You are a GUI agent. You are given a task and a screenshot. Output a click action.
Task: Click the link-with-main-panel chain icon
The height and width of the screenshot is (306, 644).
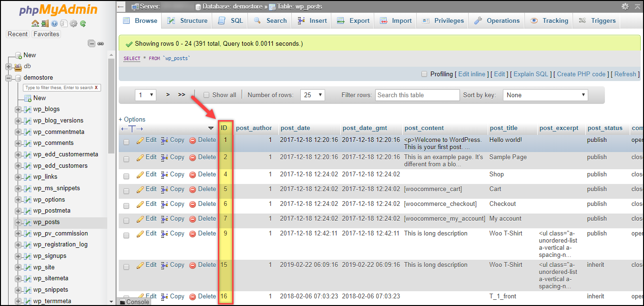(101, 43)
